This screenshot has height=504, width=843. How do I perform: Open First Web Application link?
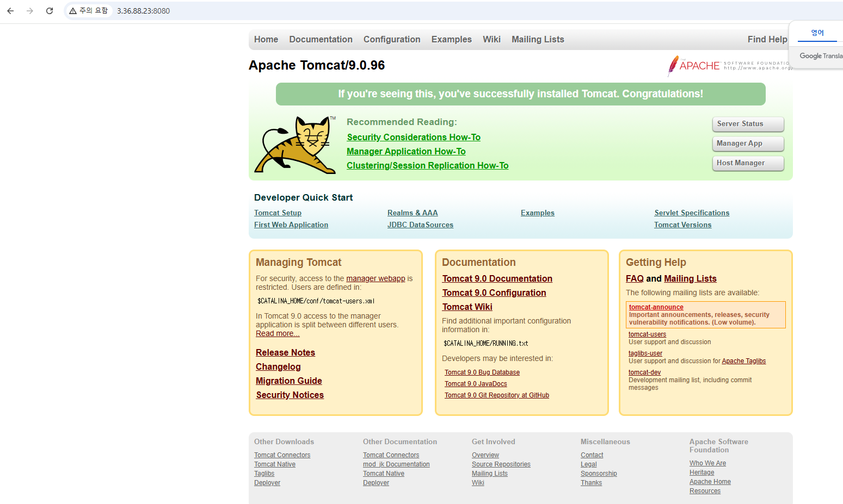(291, 225)
